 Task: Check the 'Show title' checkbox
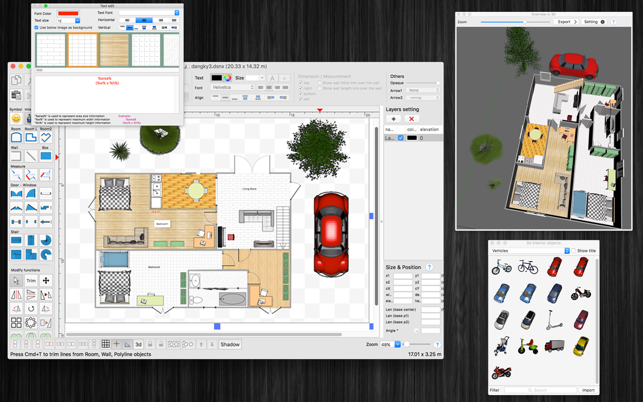click(x=574, y=251)
